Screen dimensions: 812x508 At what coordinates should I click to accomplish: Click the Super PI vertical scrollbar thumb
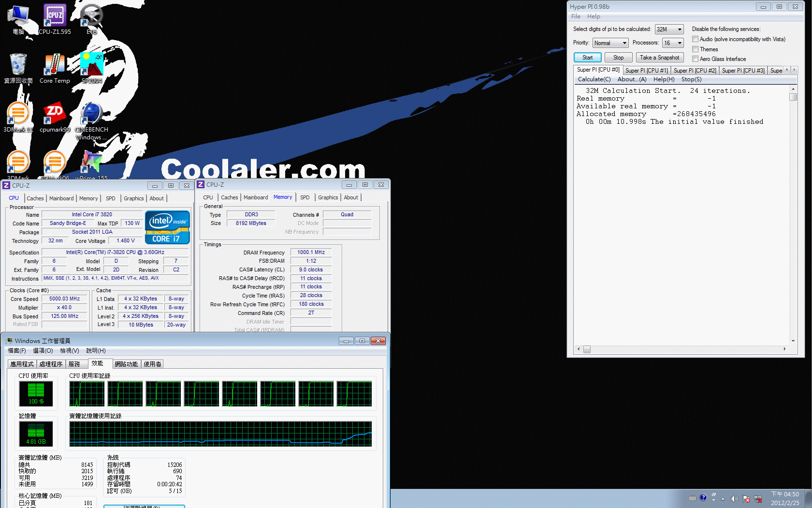pos(793,97)
